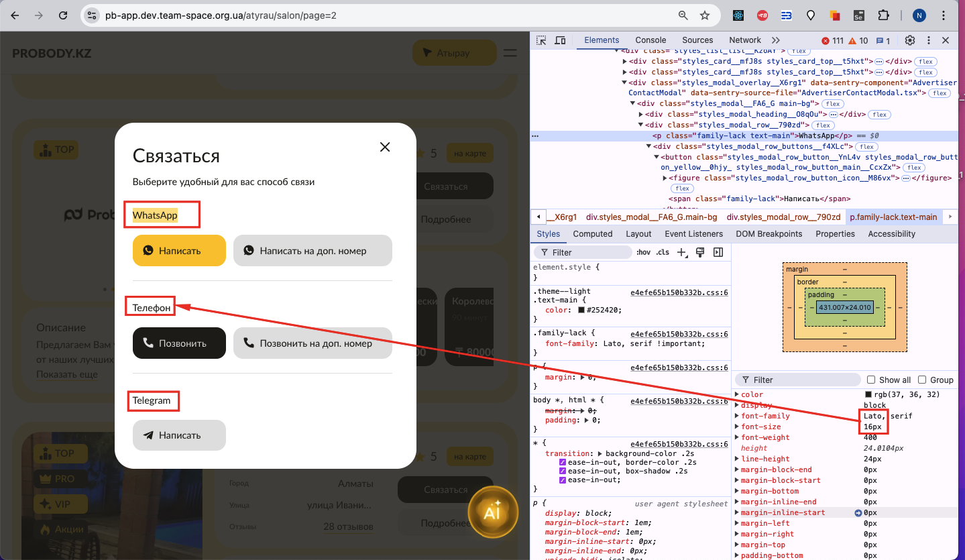Open the React Developer Tools extension

click(x=738, y=15)
